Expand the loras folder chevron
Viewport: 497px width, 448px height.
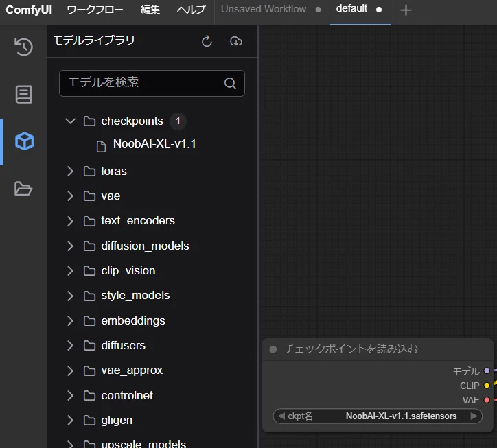(x=71, y=171)
